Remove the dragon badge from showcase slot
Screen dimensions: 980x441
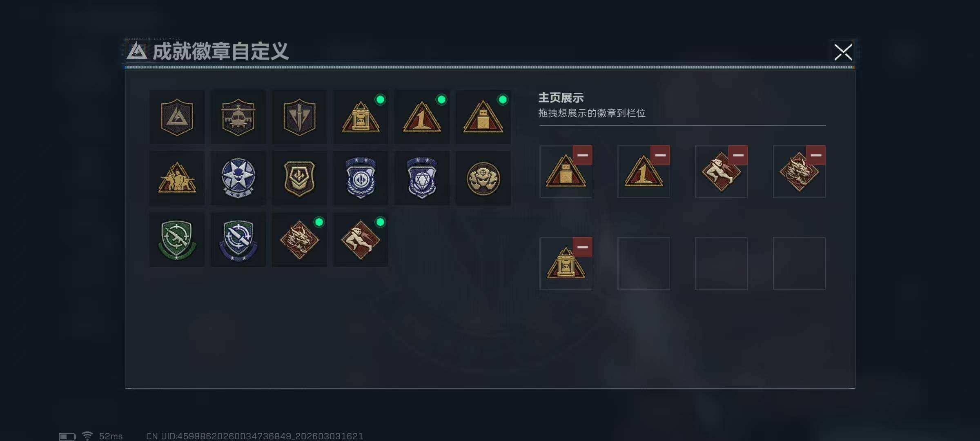point(815,155)
